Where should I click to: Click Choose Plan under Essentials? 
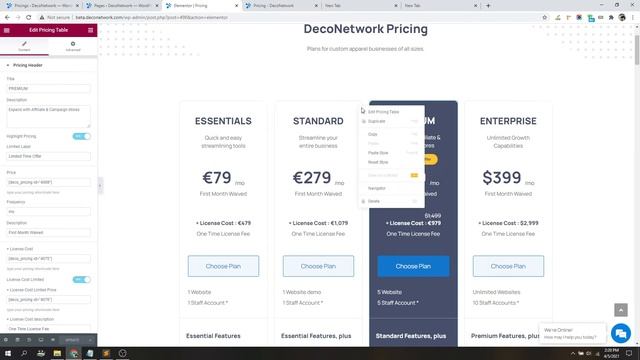(223, 266)
